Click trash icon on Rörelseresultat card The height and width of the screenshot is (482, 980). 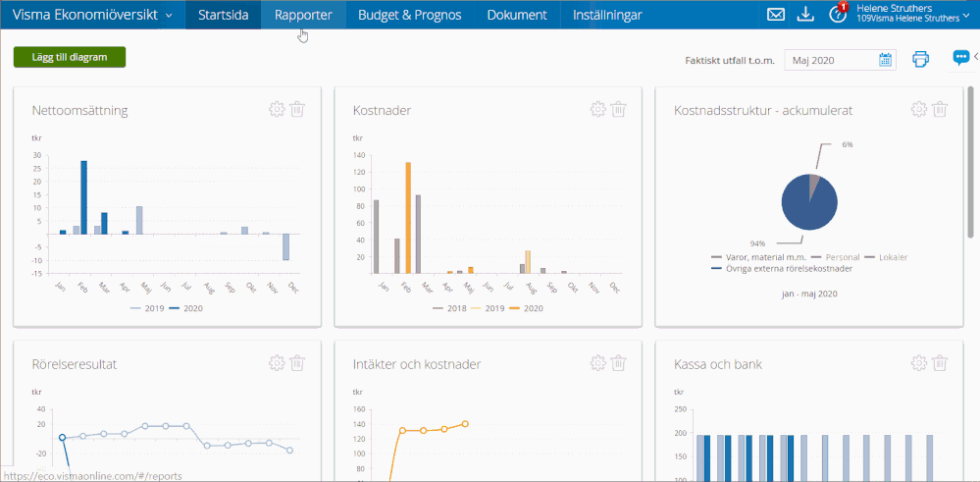click(297, 362)
